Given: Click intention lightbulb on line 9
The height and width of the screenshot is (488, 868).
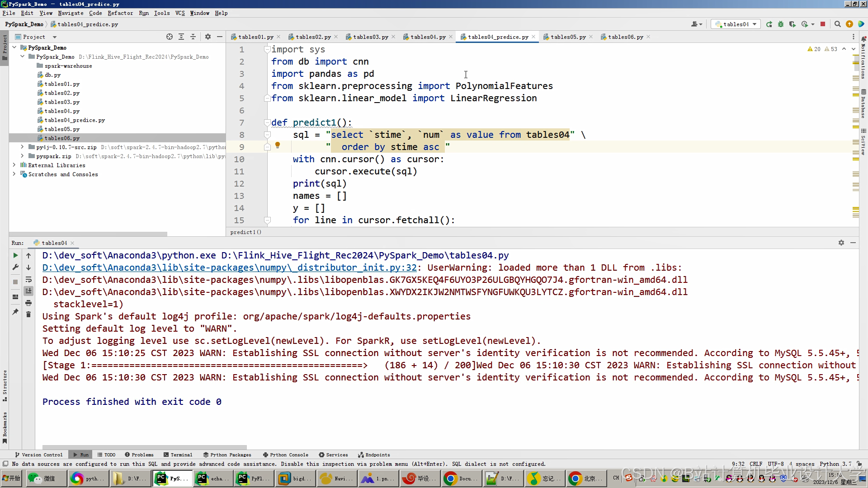Looking at the screenshot, I should point(278,145).
